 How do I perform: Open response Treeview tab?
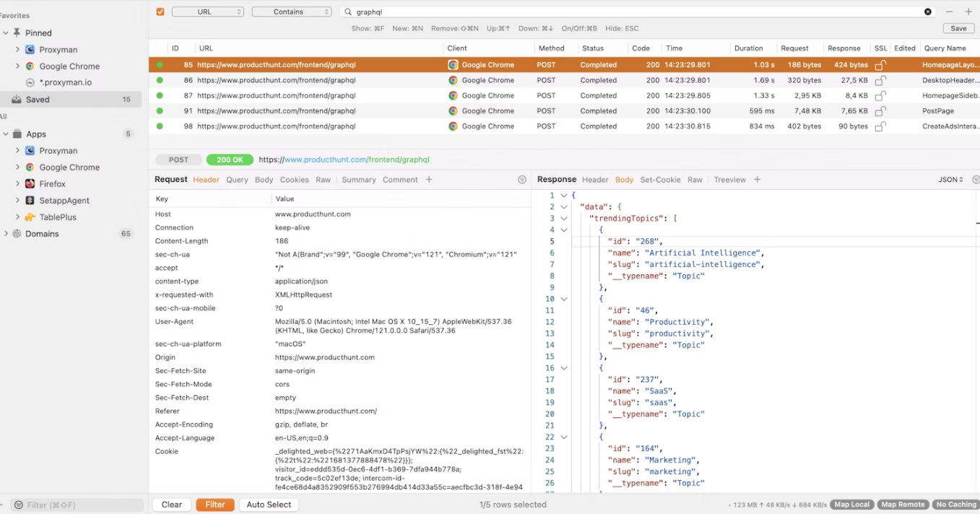pyautogui.click(x=729, y=180)
